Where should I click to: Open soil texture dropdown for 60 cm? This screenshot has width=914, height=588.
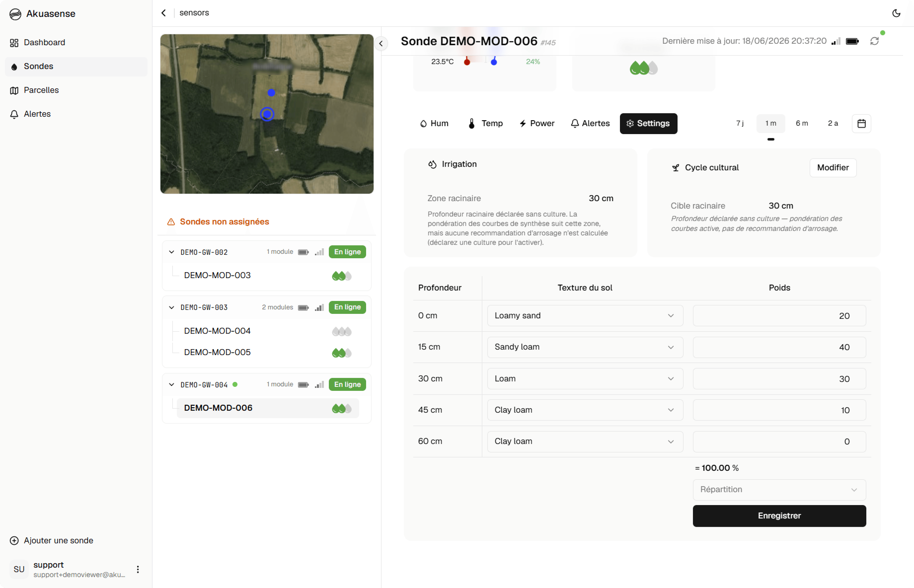[585, 441]
